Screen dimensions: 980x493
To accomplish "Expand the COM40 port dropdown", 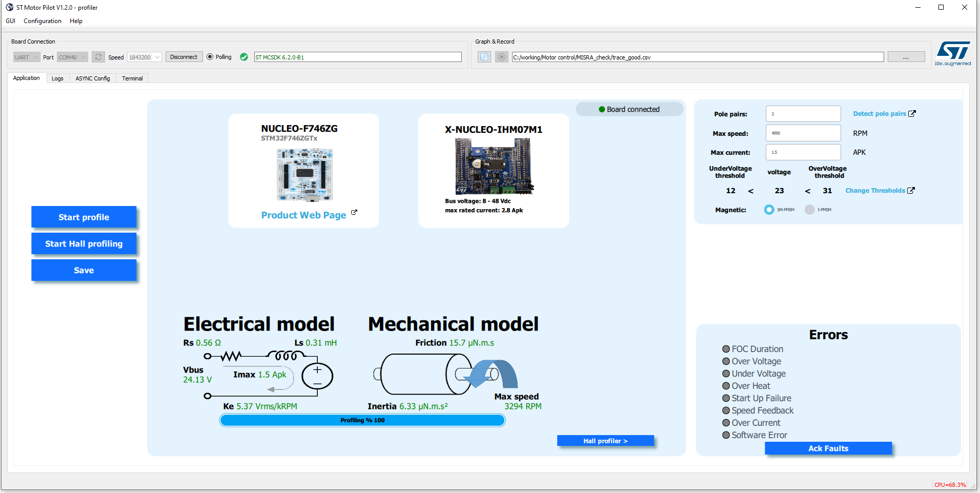I will [72, 57].
